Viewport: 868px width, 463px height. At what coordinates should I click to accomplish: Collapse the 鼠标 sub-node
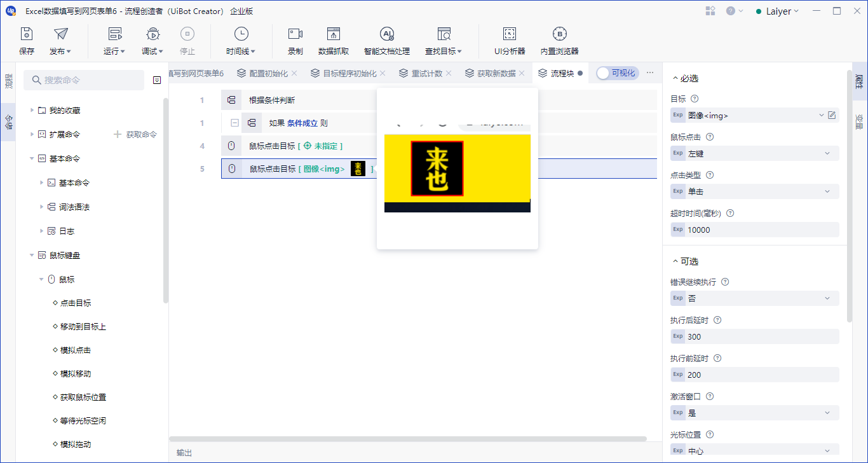[x=42, y=279]
